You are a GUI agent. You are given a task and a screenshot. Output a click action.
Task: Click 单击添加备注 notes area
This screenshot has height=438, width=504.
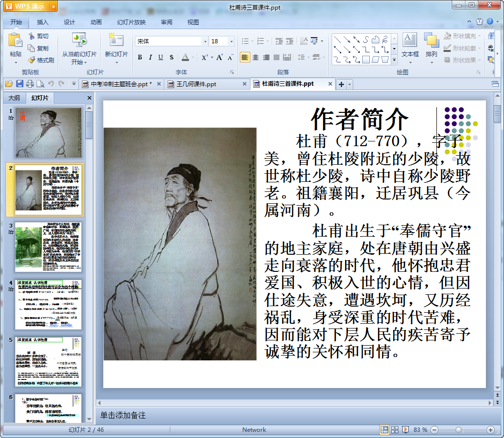click(x=123, y=416)
